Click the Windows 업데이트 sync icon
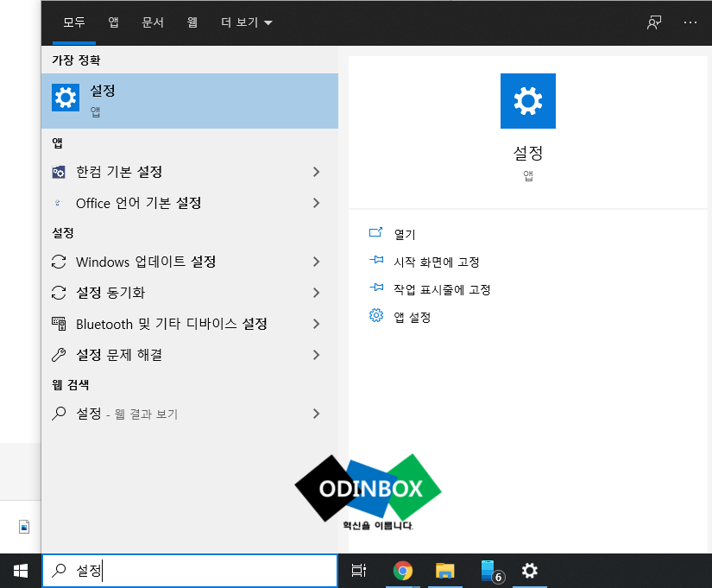Viewport: 712px width, 588px height. click(59, 262)
